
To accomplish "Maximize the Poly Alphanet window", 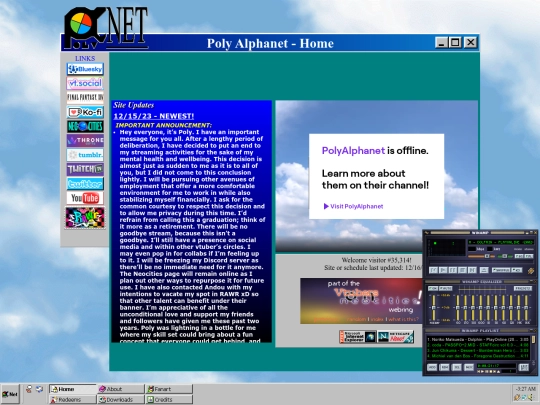I will [455, 42].
